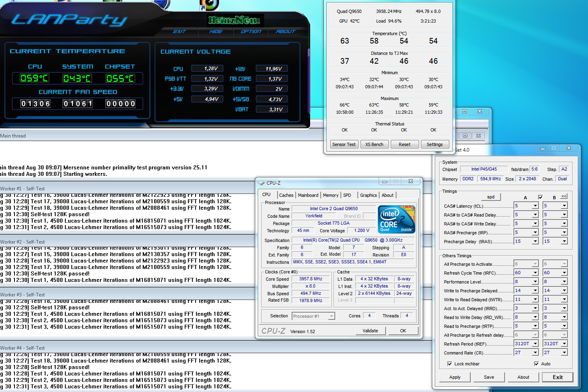Click the Save button in MemSet
The width and height of the screenshot is (588, 392).
pyautogui.click(x=489, y=377)
